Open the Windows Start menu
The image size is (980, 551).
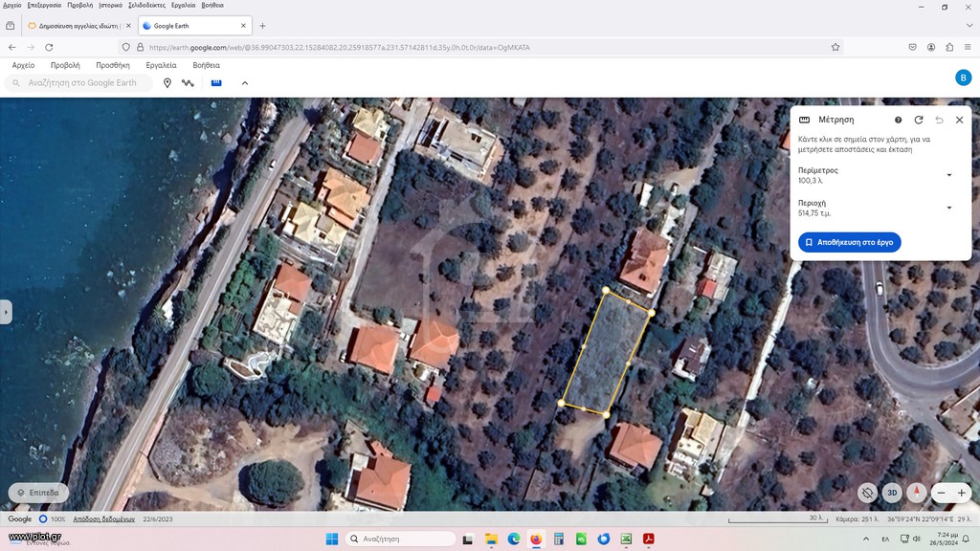pyautogui.click(x=332, y=539)
